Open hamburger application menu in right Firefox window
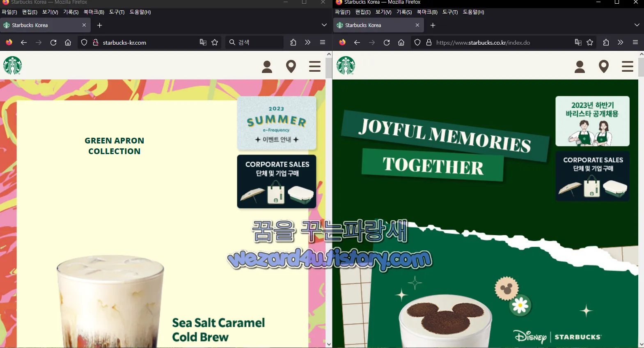644x348 pixels. (635, 42)
